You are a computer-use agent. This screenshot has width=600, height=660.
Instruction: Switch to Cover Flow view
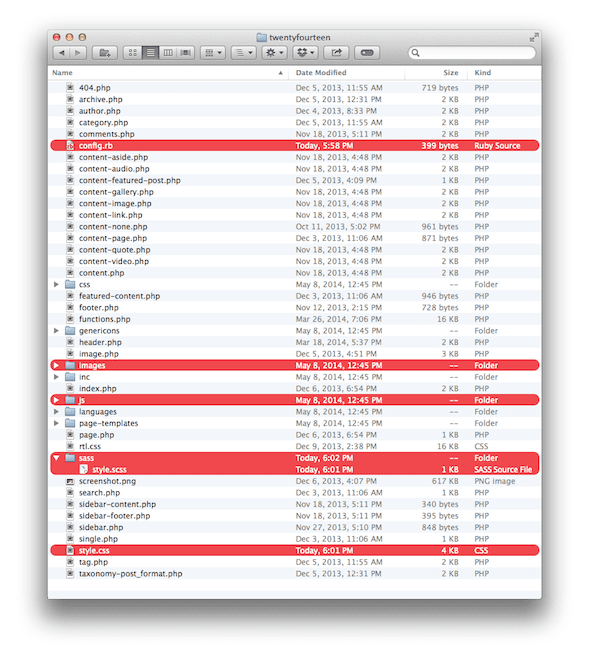click(x=186, y=53)
